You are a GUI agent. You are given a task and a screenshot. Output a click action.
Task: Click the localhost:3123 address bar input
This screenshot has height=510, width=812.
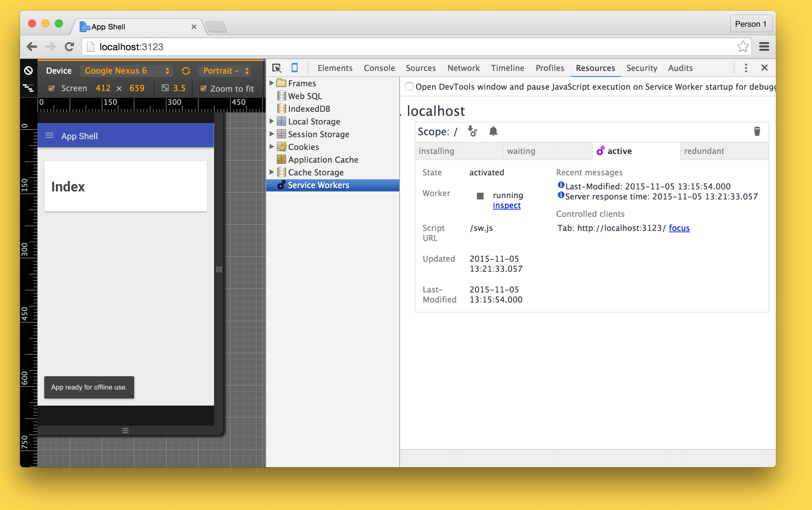pos(407,47)
